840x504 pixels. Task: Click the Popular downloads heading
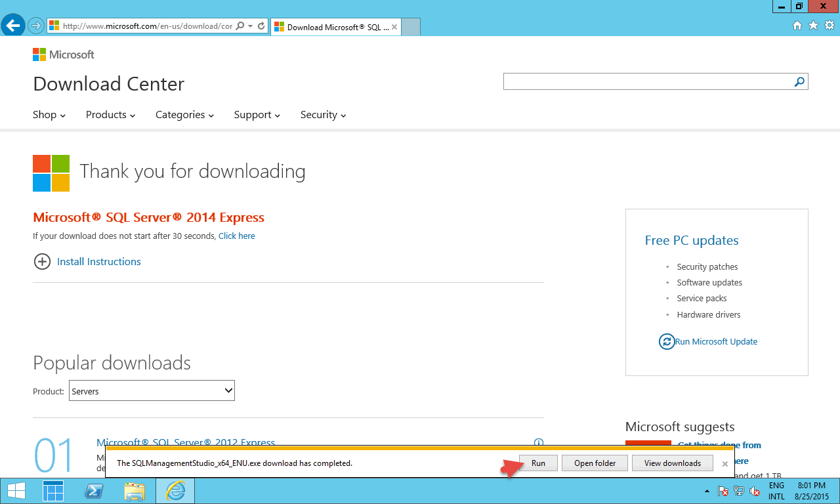click(x=112, y=363)
